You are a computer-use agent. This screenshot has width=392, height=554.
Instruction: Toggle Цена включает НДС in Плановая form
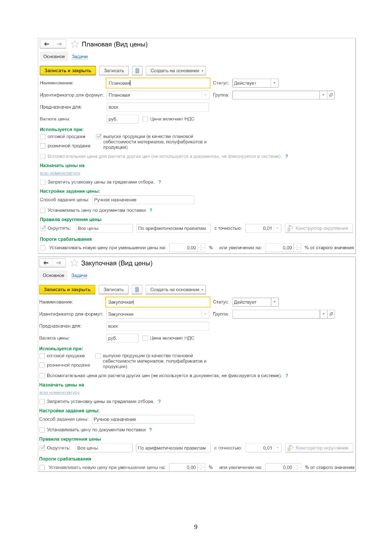click(x=145, y=119)
